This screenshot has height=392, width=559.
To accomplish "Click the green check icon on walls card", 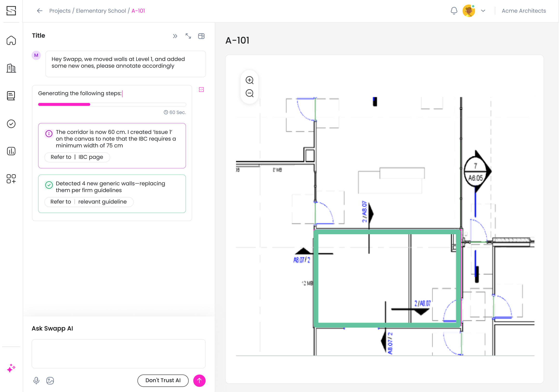I will [x=49, y=185].
